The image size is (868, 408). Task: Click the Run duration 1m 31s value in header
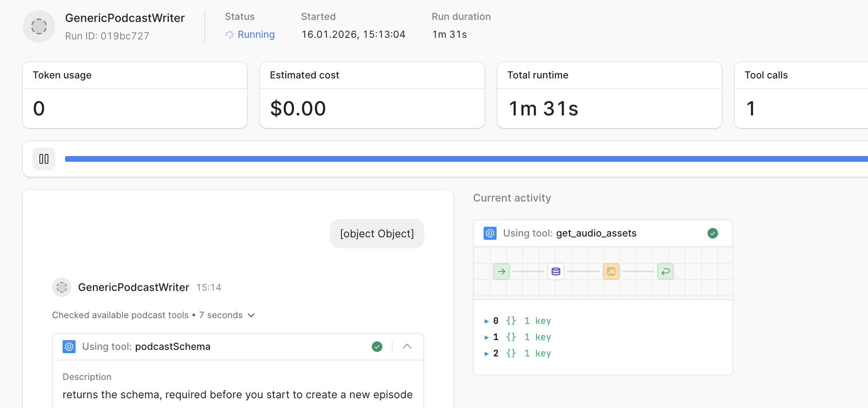(x=449, y=35)
